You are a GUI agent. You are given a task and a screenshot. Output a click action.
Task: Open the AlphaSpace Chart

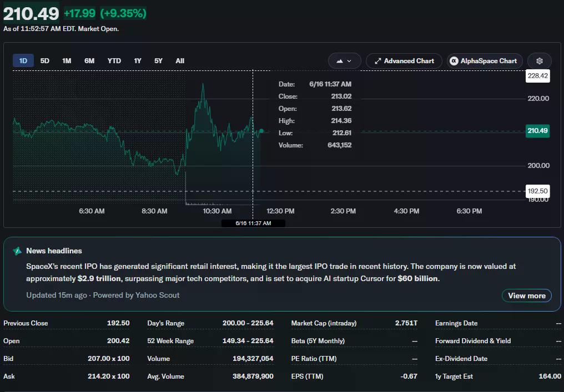[x=485, y=61]
